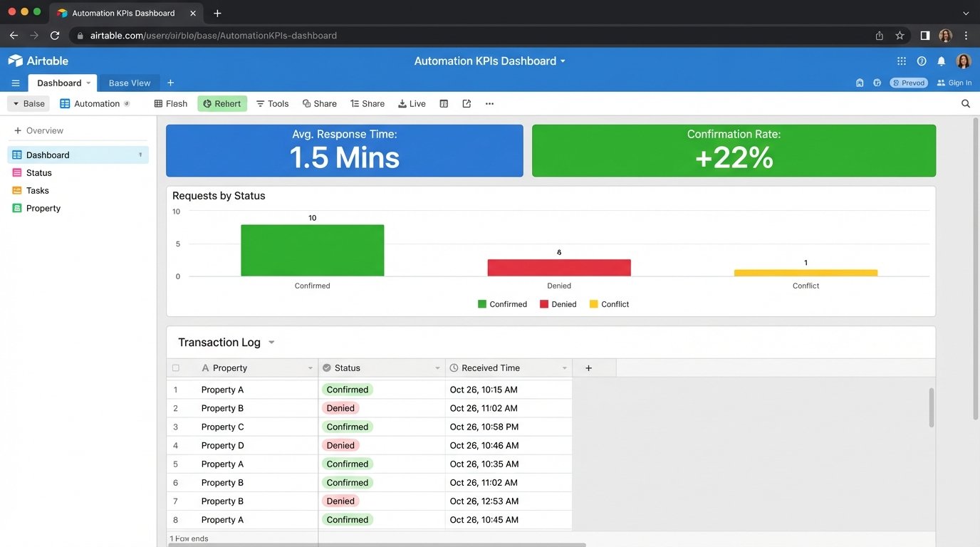The height and width of the screenshot is (547, 980).
Task: Select the Automation table icon in the toolbar
Action: pos(63,103)
